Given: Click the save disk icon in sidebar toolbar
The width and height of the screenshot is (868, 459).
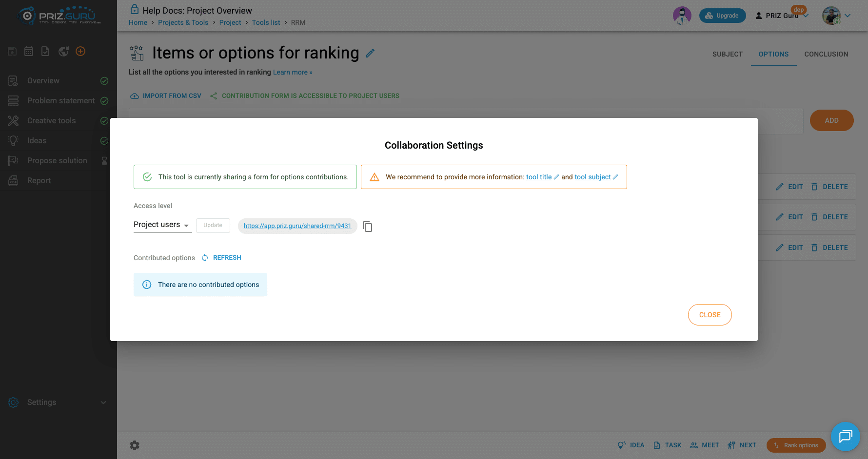Looking at the screenshot, I should pyautogui.click(x=12, y=51).
